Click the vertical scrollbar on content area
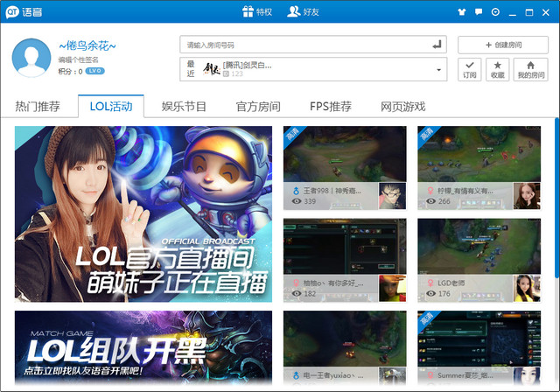560x392 pixels. click(556, 198)
